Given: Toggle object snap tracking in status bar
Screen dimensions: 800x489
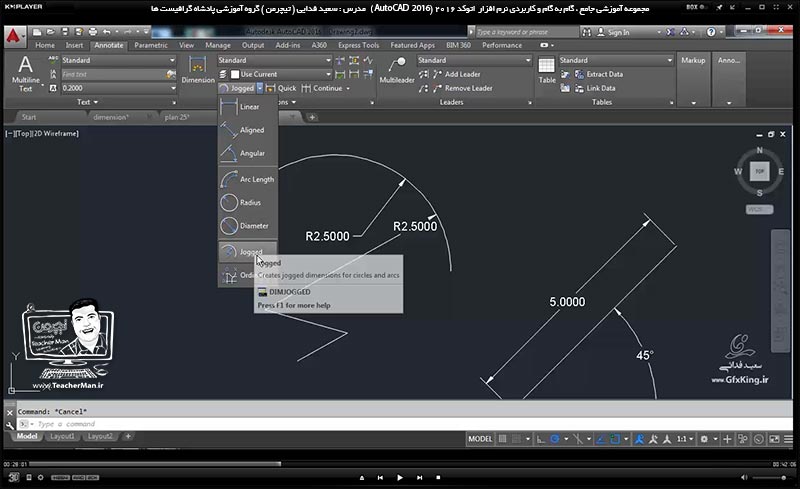Looking at the screenshot, I should pyautogui.click(x=601, y=439).
